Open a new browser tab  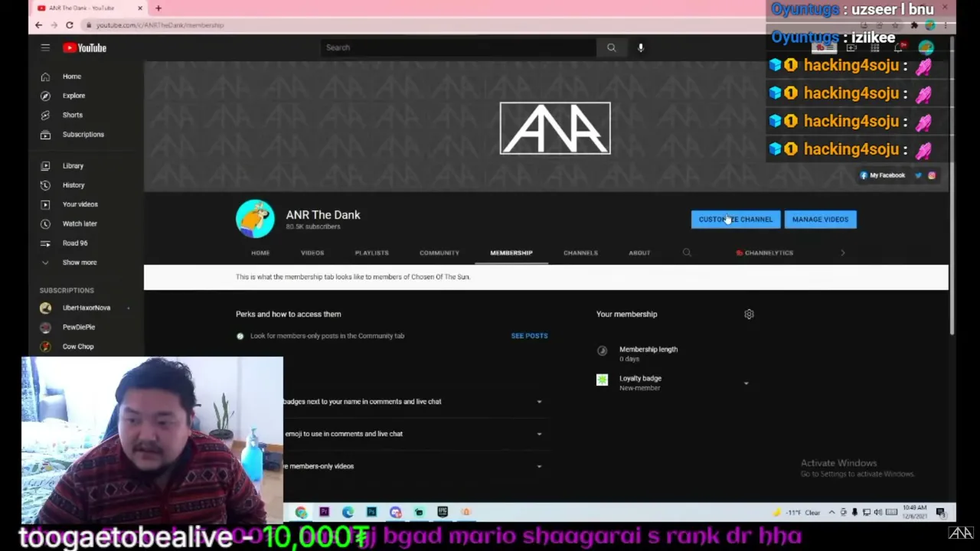point(158,8)
